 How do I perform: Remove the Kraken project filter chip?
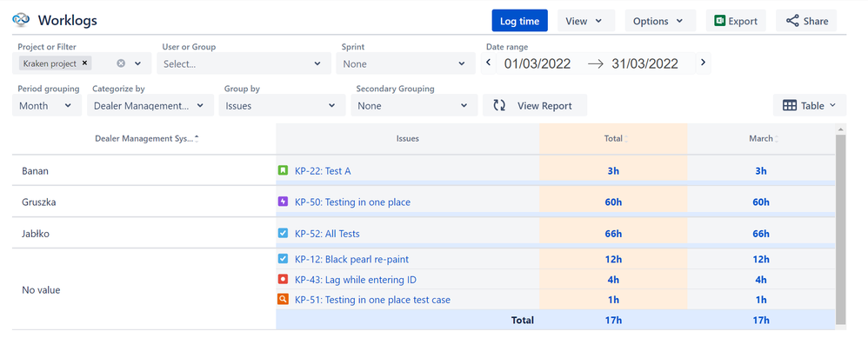pyautogui.click(x=84, y=63)
